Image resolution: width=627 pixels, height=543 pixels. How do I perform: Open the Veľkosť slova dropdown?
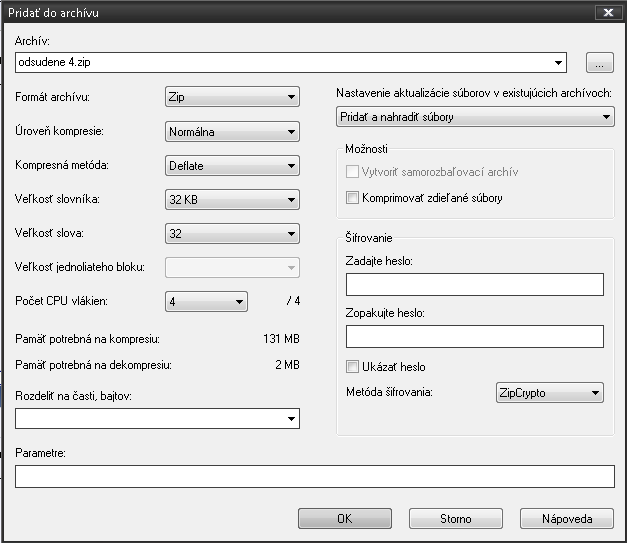click(231, 235)
